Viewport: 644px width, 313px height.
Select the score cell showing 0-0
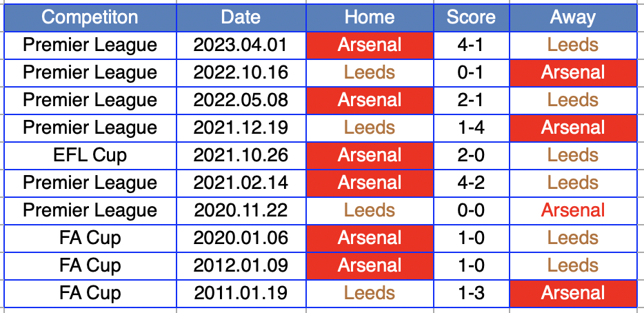(x=472, y=211)
